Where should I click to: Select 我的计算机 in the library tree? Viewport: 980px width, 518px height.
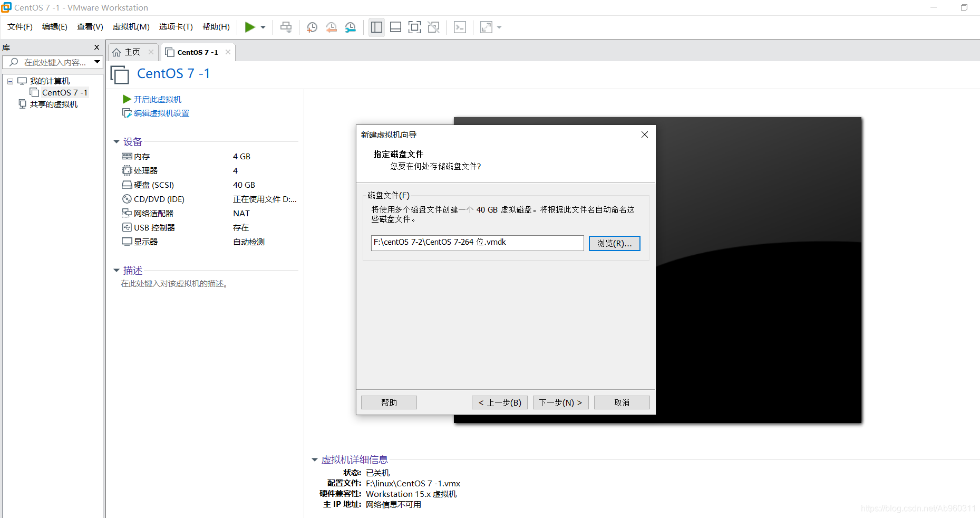(x=50, y=81)
